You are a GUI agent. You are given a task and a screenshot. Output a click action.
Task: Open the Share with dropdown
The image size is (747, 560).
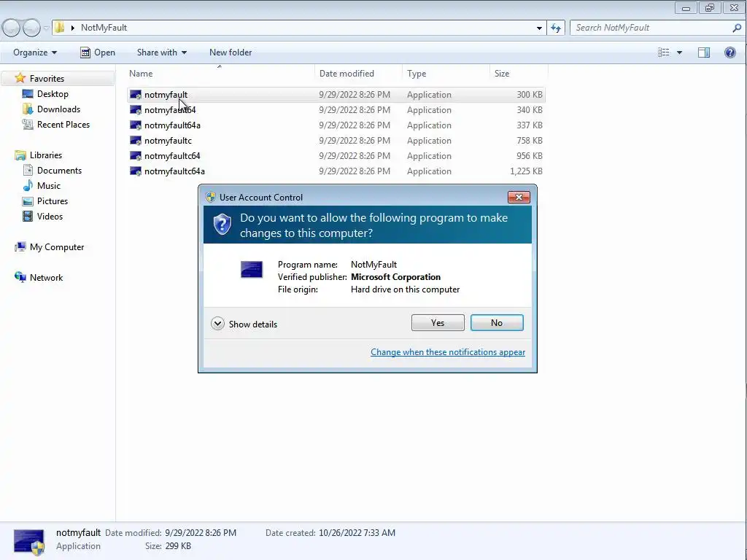click(x=161, y=52)
